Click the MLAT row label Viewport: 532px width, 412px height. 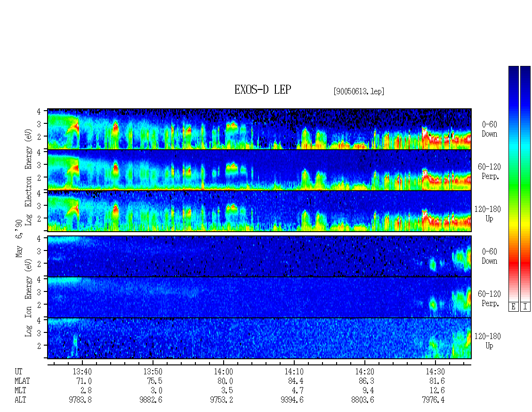coord(22,381)
